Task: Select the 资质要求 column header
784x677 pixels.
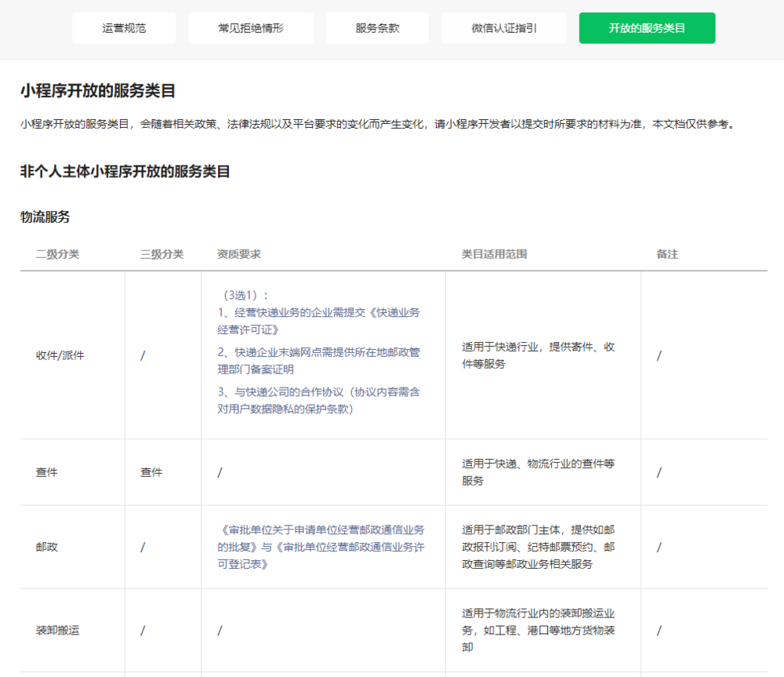Action: click(x=239, y=254)
